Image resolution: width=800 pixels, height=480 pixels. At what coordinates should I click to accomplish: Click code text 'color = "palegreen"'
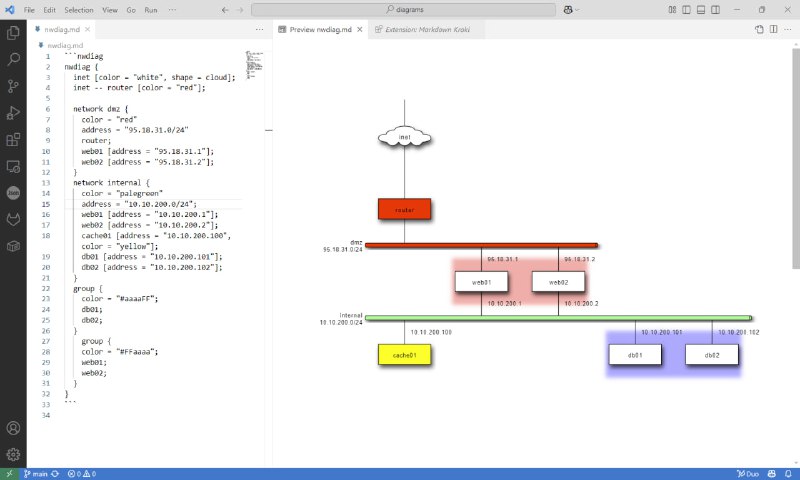(122, 193)
